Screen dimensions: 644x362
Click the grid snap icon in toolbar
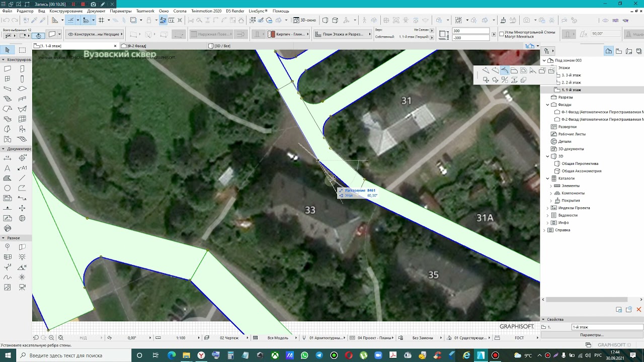pos(101,20)
